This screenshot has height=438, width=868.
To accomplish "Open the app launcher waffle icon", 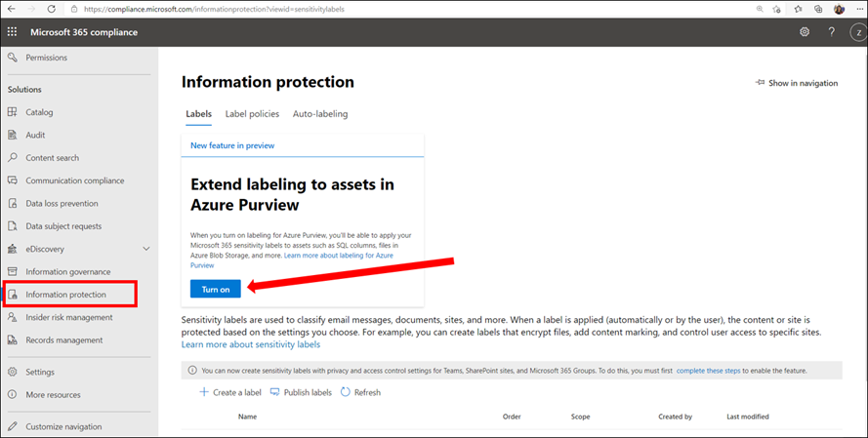I will 12,32.
